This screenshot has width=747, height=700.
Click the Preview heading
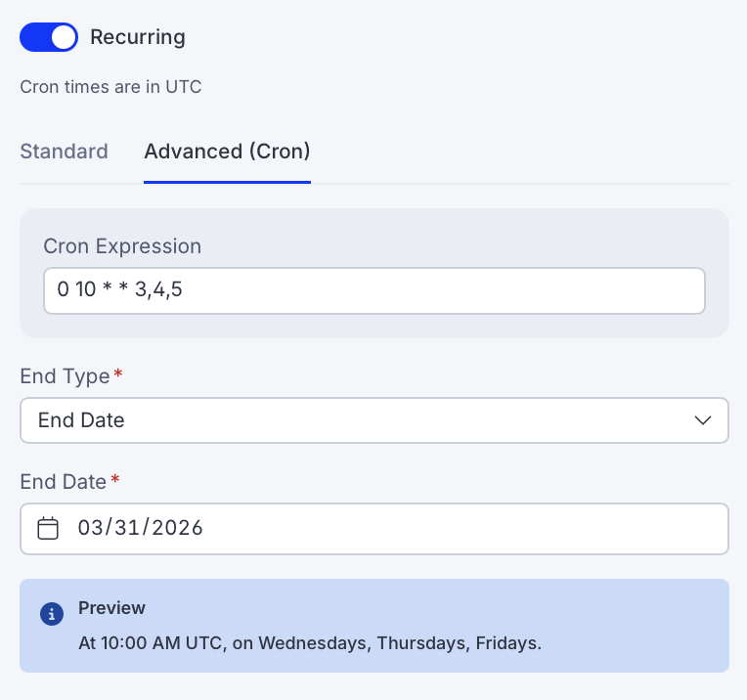click(111, 608)
